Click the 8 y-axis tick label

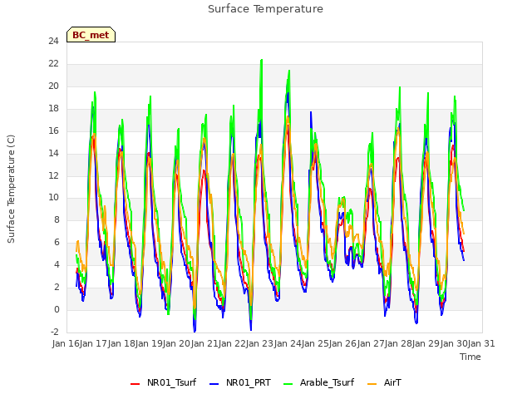[x=57, y=220]
